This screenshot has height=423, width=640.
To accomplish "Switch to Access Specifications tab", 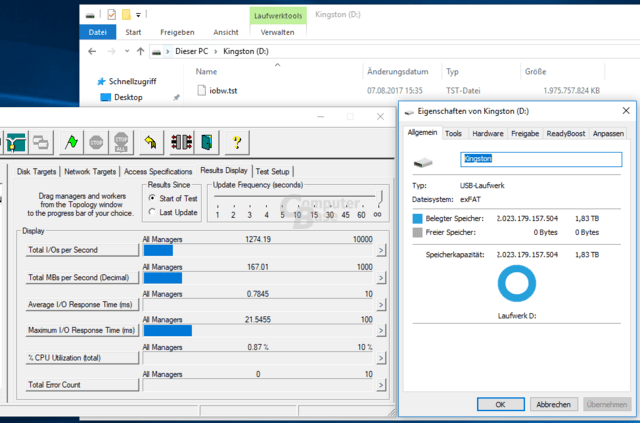I will pos(158,171).
